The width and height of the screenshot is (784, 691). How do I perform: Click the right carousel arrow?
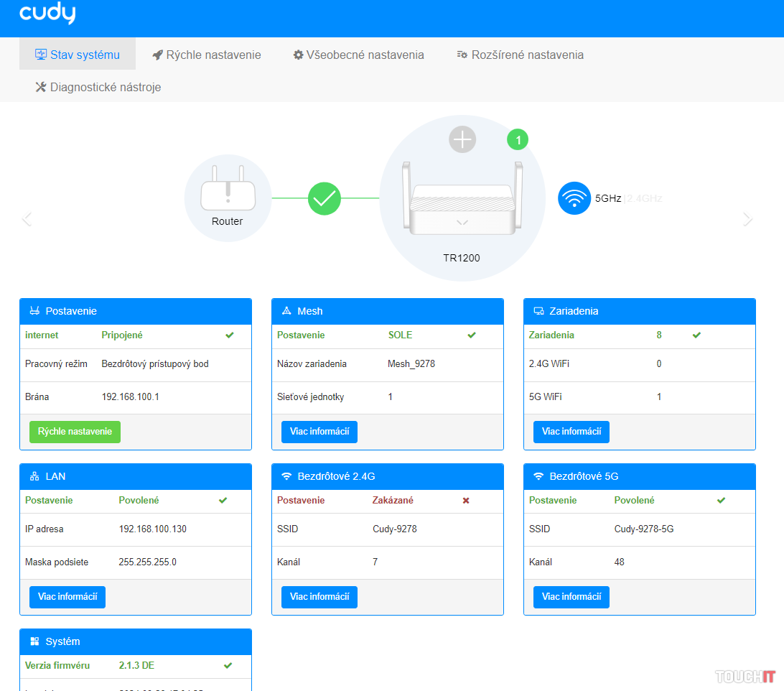coord(747,219)
